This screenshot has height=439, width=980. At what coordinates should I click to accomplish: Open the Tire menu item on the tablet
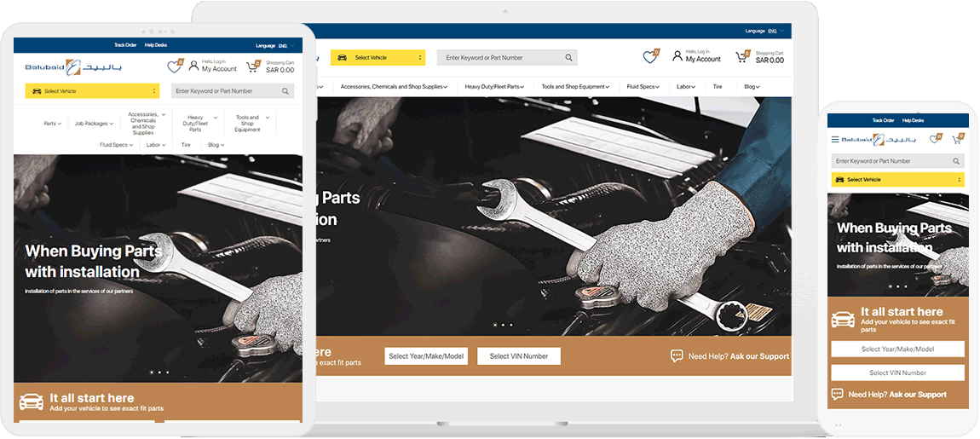coord(186,145)
